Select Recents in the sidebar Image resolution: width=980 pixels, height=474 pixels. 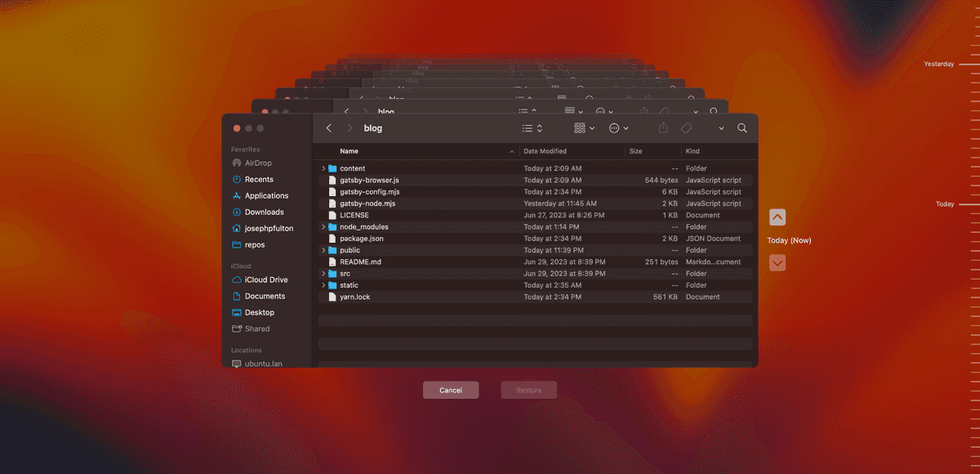click(x=259, y=179)
